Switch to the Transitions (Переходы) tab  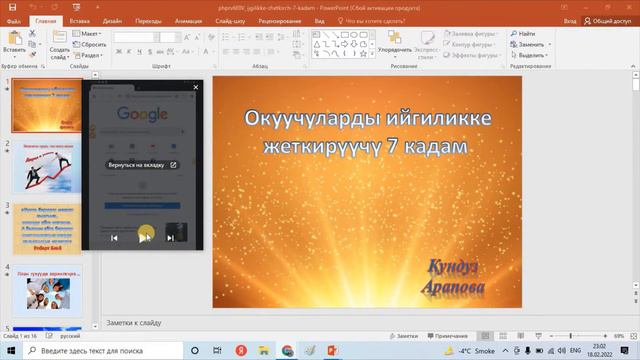point(148,21)
